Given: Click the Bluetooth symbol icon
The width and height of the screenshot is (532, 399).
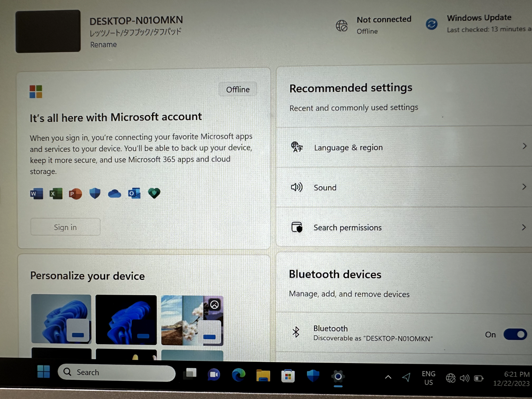Looking at the screenshot, I should click(296, 332).
